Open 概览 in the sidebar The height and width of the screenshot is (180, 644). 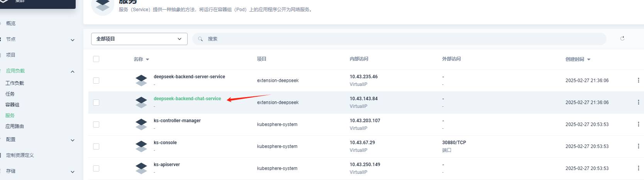click(x=11, y=24)
